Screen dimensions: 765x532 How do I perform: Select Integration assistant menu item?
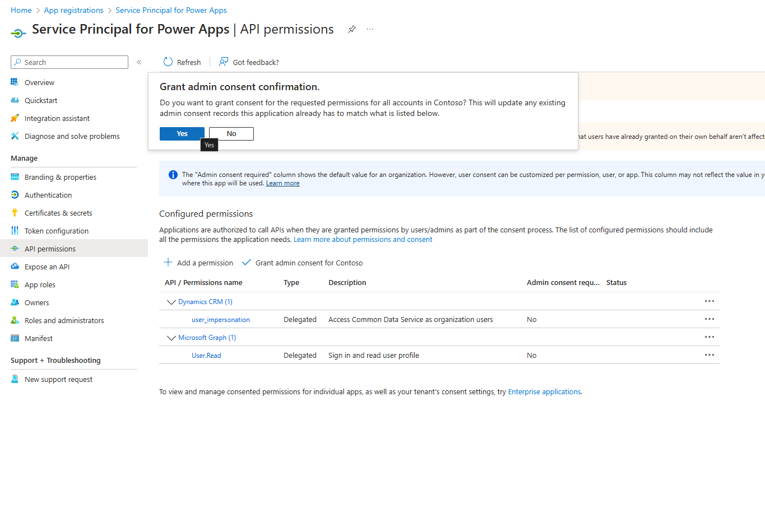[x=57, y=118]
